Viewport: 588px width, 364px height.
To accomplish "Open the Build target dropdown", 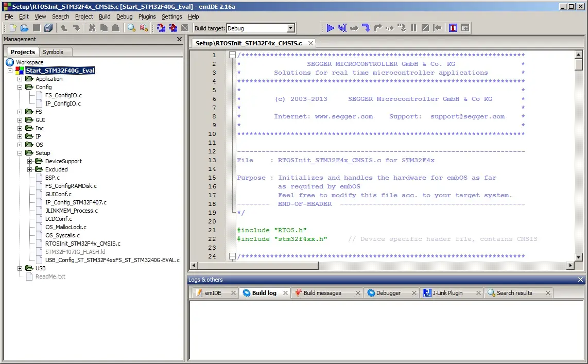I will [290, 28].
